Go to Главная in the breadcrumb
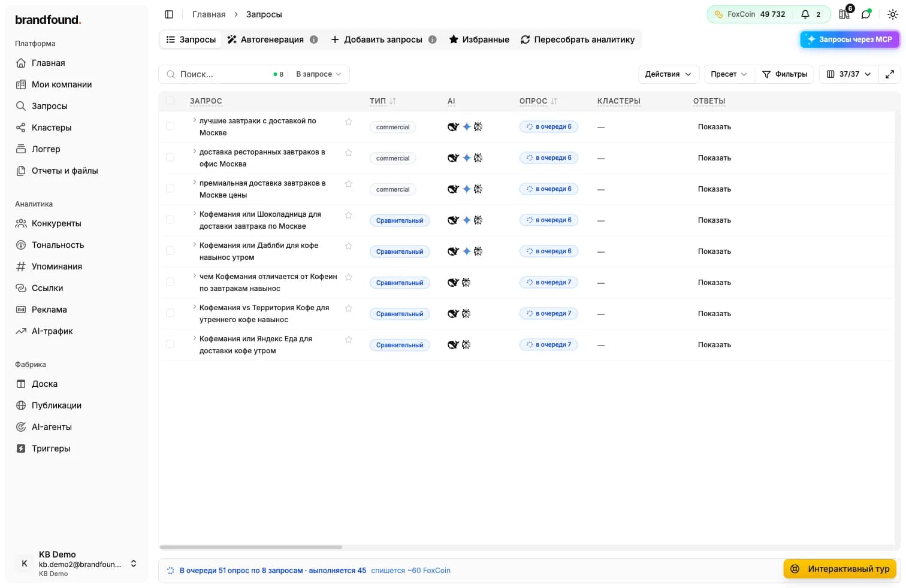Screen dimensions: 906x588 pos(209,14)
